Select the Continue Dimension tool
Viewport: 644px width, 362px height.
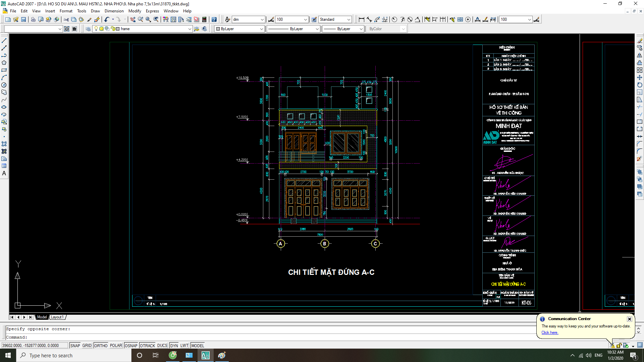(443, 19)
